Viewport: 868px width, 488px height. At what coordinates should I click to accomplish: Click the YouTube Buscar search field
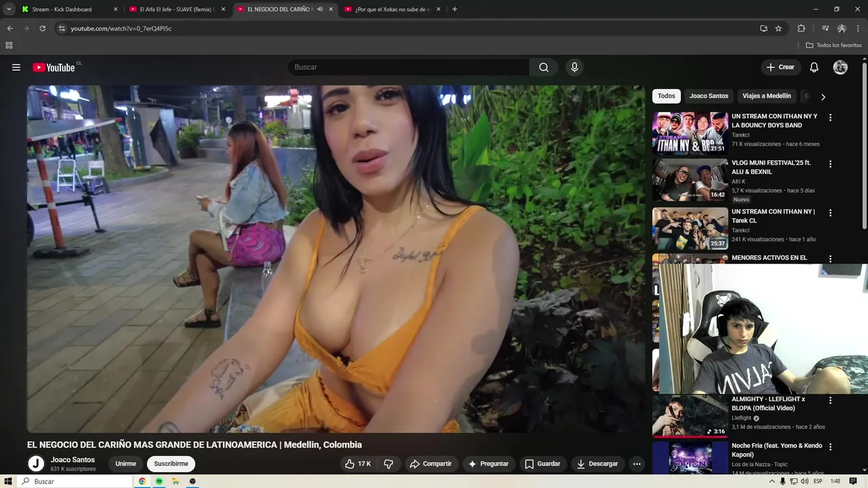tap(408, 67)
